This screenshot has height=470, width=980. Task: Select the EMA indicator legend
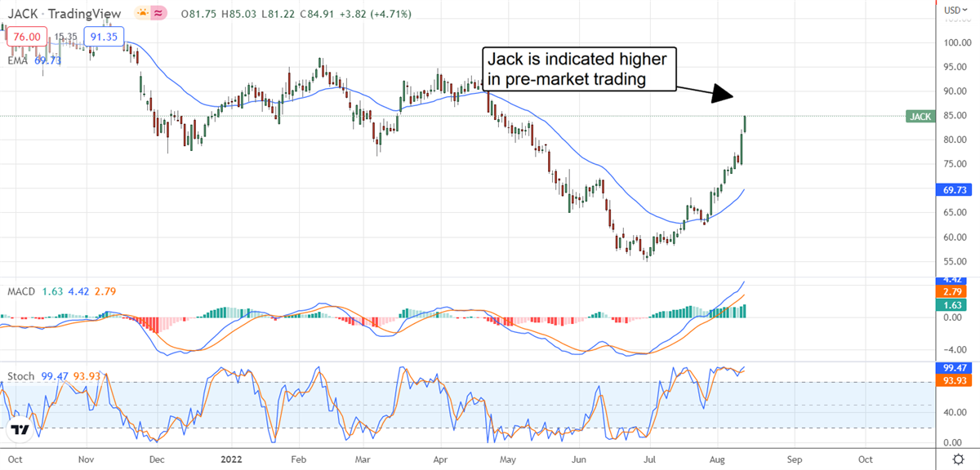[x=36, y=60]
